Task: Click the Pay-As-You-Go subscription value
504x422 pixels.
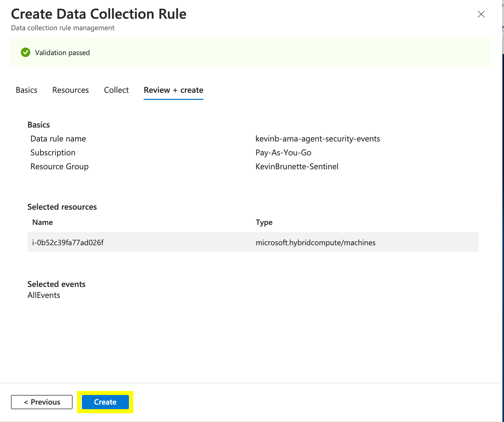Action: [283, 153]
